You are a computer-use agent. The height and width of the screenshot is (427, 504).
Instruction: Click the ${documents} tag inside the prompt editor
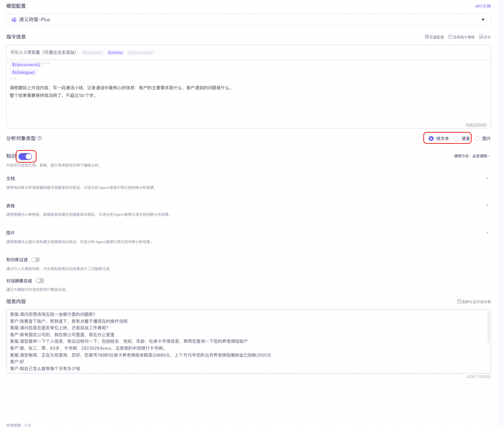pyautogui.click(x=26, y=65)
